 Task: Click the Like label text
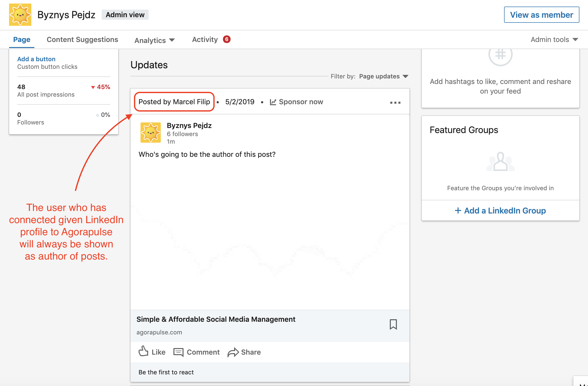click(159, 352)
